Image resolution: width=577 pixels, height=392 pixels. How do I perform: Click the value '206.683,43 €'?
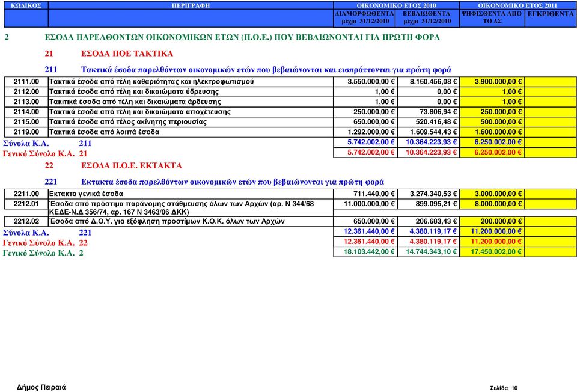tap(436, 222)
